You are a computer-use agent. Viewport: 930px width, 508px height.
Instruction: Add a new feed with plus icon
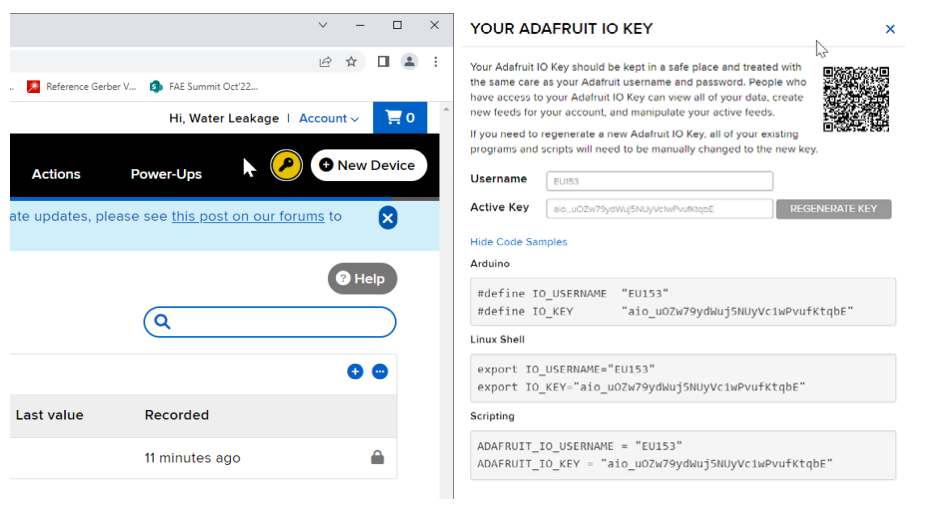[355, 372]
